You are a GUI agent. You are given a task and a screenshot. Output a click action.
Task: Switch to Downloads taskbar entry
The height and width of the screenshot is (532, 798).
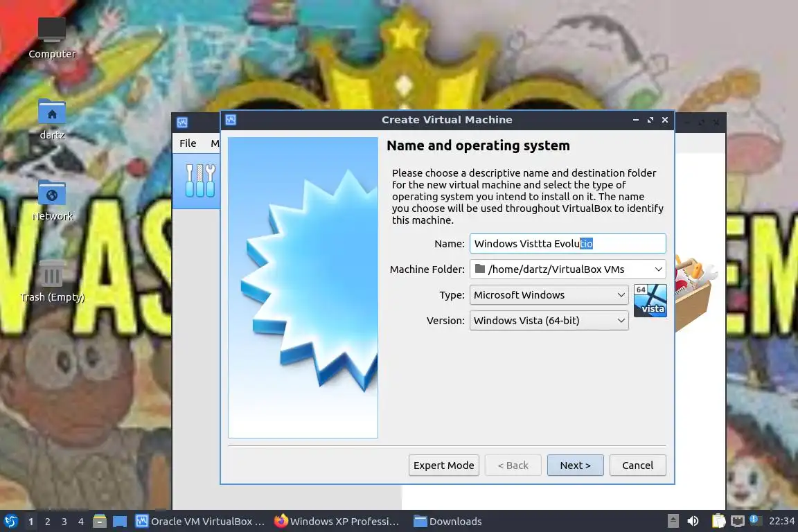coord(448,522)
